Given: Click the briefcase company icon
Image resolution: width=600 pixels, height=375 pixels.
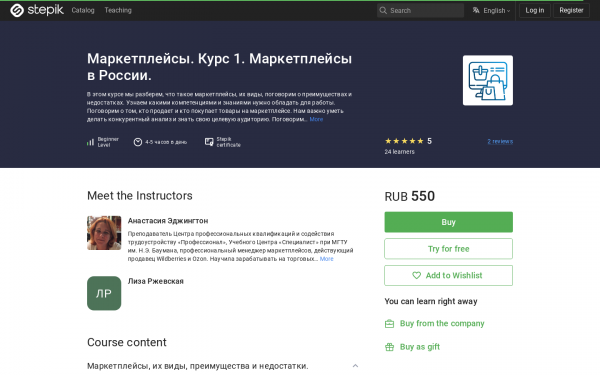Looking at the screenshot, I should (389, 324).
